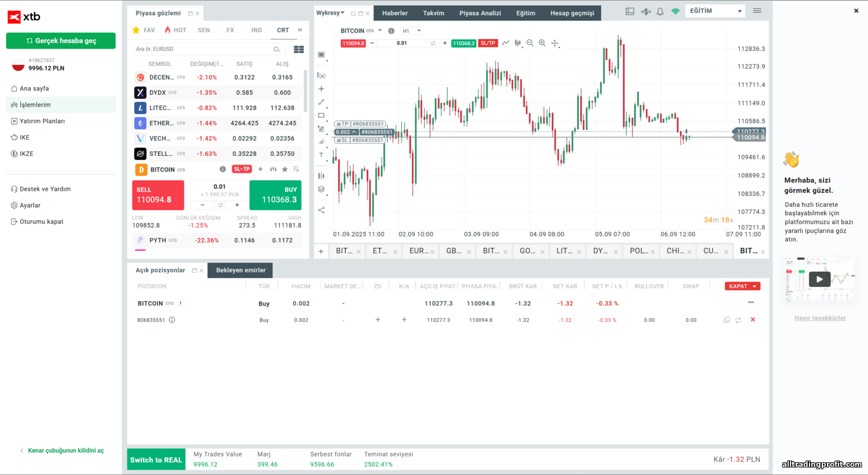868x475 pixels.
Task: Toggle SL/TP button in chart toolbar
Action: pos(488,43)
